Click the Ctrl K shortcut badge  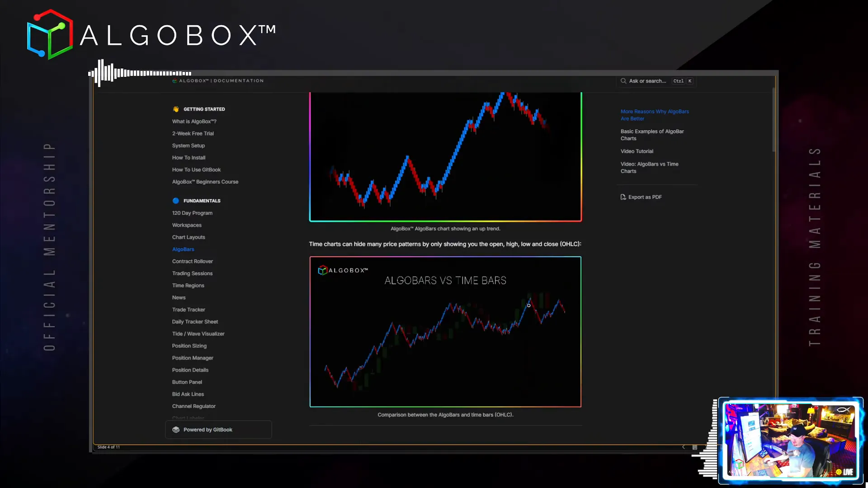tap(683, 81)
